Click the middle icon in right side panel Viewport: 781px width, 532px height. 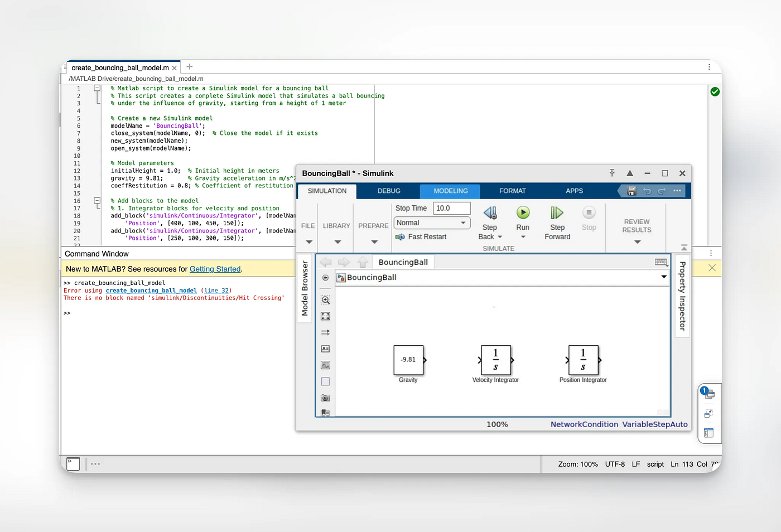click(708, 413)
